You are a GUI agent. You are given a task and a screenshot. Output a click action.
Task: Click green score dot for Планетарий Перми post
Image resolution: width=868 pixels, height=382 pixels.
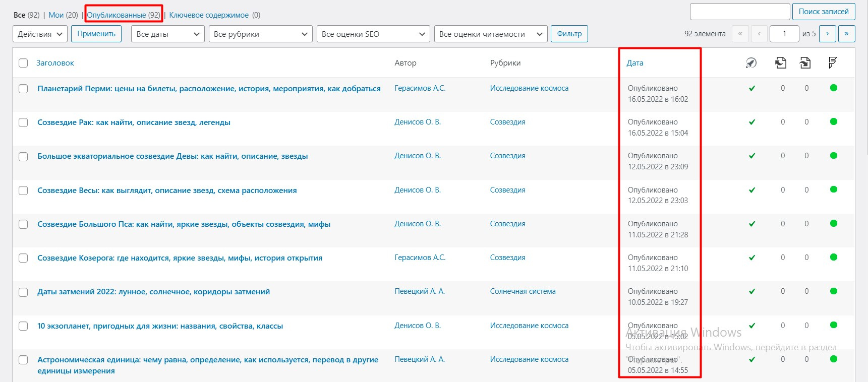coord(833,88)
